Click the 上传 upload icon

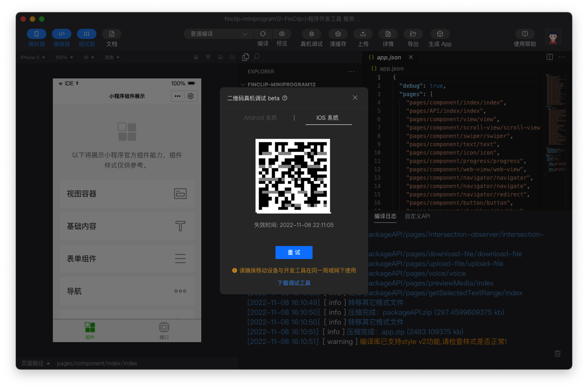pos(363,34)
